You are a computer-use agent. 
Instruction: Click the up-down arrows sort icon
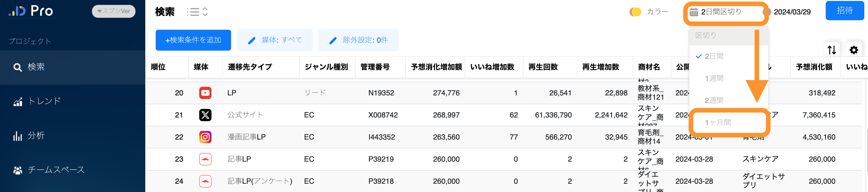click(832, 50)
